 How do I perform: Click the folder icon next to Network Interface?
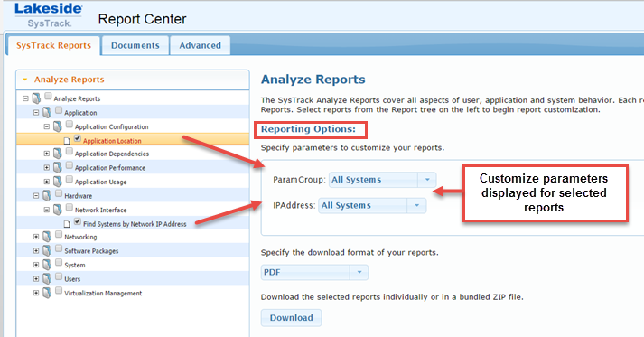point(58,210)
